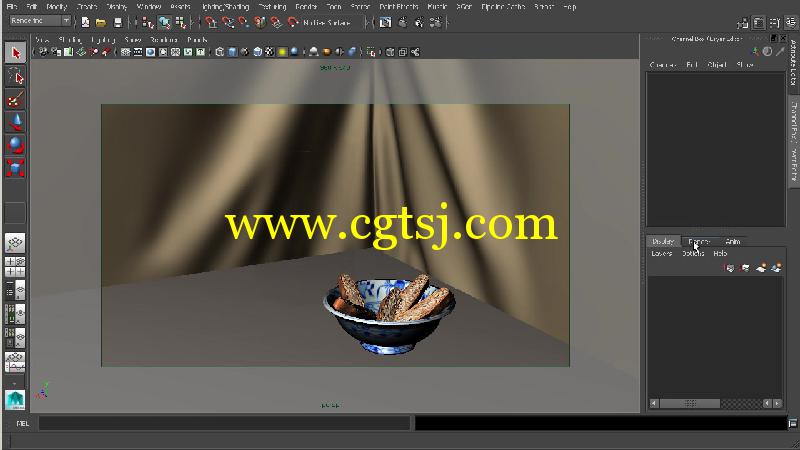Click the File menu
The height and width of the screenshot is (450, 800).
(11, 7)
